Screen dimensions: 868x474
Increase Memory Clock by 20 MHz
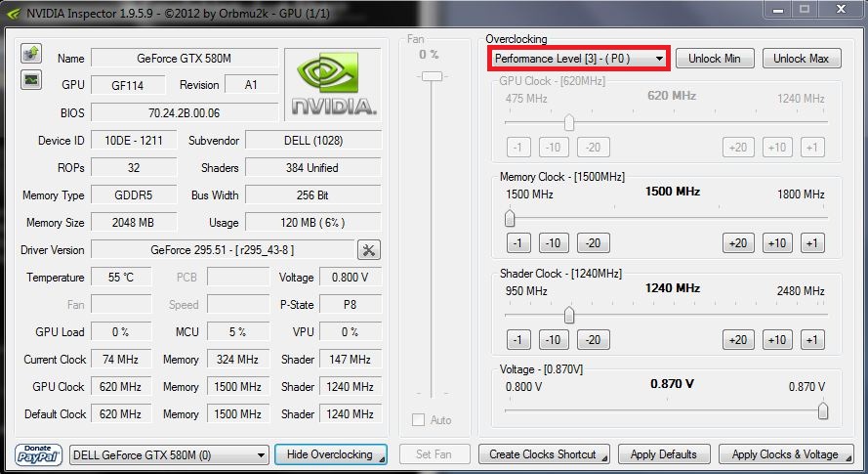pos(738,242)
